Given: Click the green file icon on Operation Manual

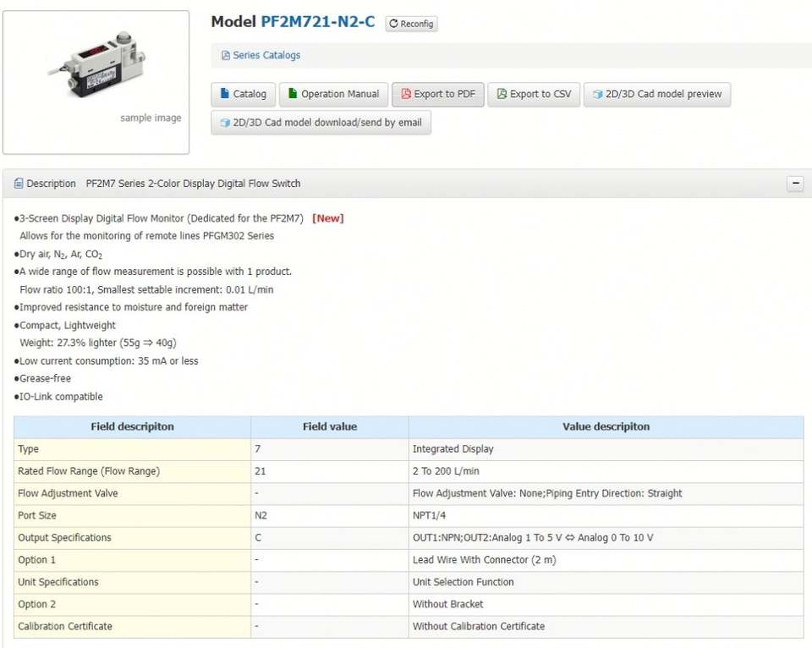Looking at the screenshot, I should point(293,93).
